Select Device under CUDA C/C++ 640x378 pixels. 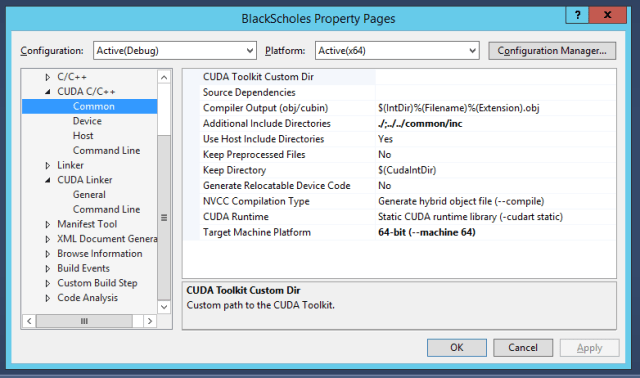[87, 121]
